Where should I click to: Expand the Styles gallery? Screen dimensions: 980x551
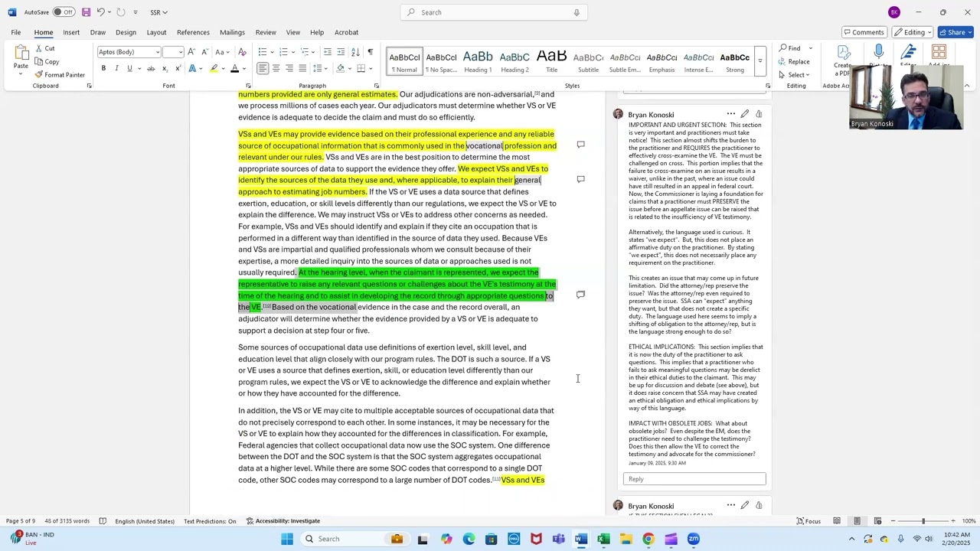click(760, 61)
